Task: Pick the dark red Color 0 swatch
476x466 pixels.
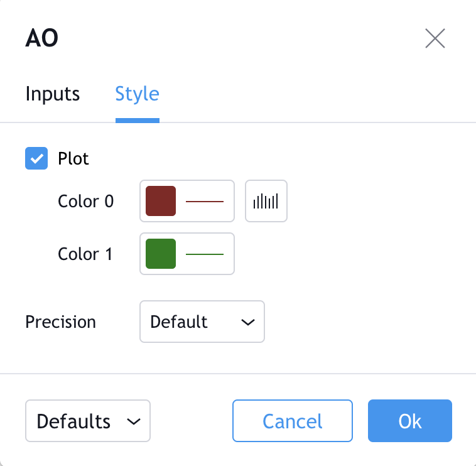Action: point(161,201)
